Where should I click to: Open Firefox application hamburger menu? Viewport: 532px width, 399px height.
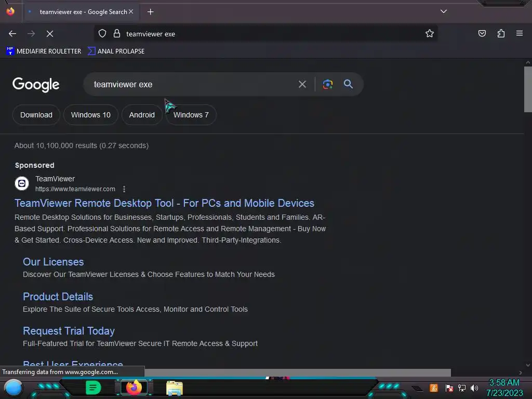click(x=519, y=33)
